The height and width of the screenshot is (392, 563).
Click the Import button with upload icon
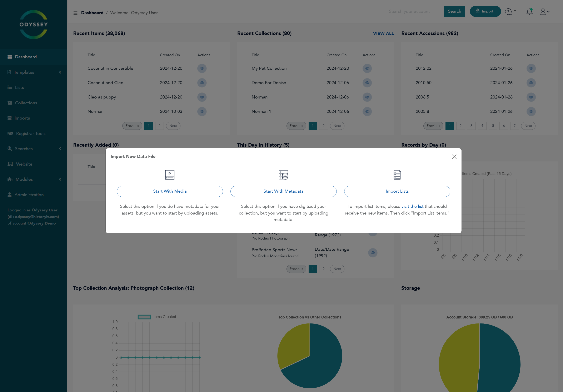point(485,11)
